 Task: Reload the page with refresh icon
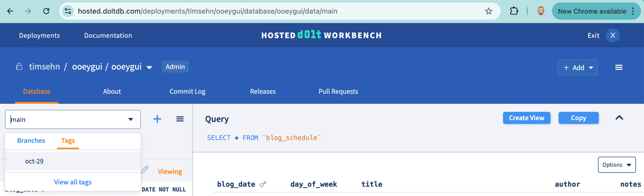coord(46,11)
